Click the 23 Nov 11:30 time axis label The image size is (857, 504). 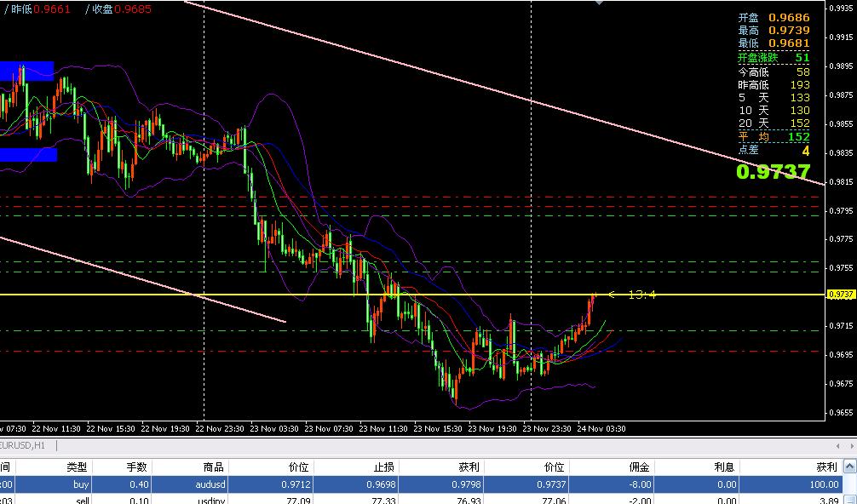[383, 428]
